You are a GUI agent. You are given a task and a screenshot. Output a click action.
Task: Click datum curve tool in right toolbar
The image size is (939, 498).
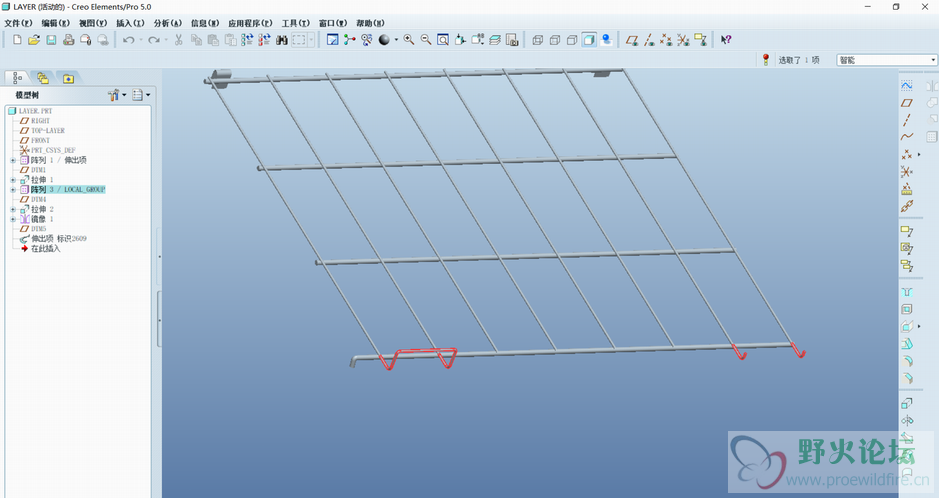point(907,137)
